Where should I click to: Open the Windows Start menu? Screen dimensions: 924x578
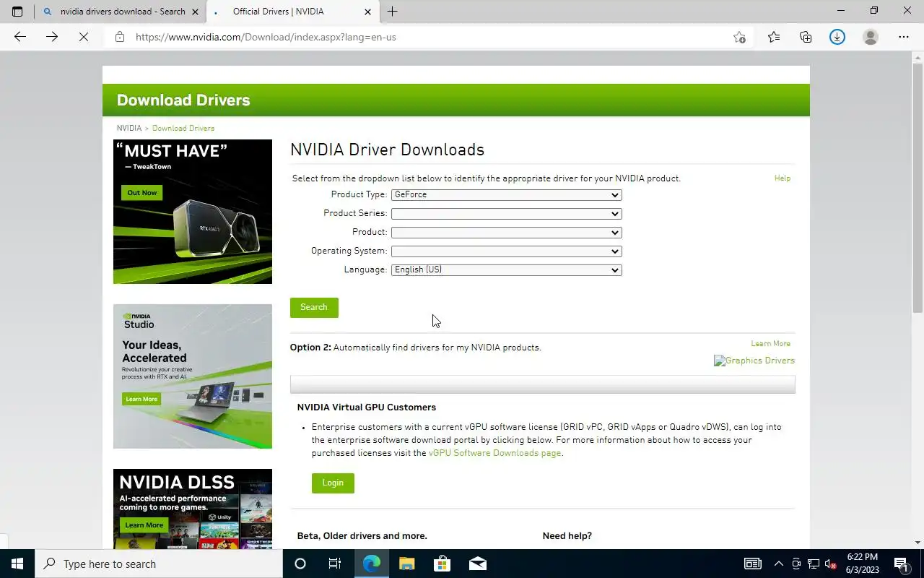pos(17,564)
